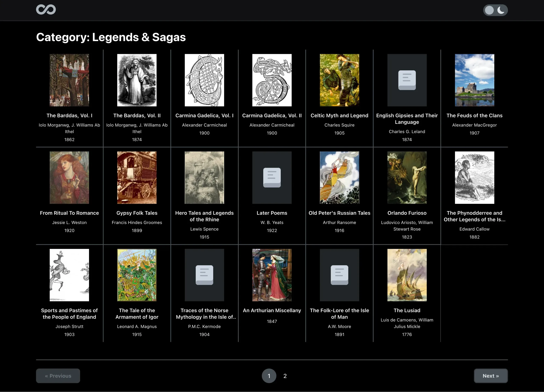Open Orlando Furioso cover image
The image size is (544, 392).
tap(407, 178)
